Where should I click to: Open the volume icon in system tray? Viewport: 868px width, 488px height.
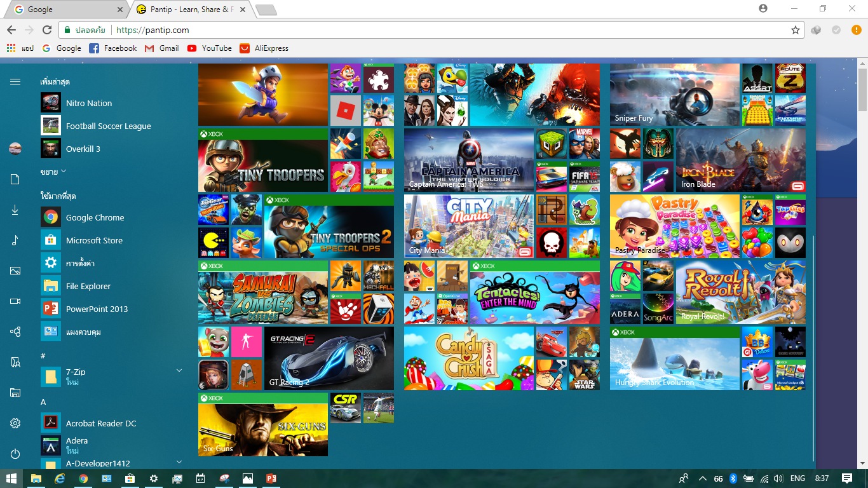[778, 478]
